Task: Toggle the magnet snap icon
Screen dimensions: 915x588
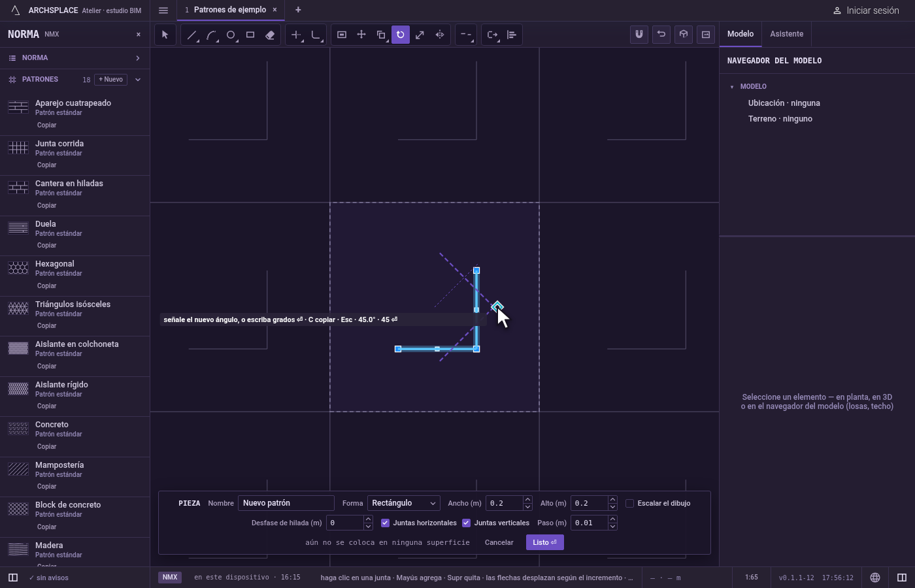Action: click(x=639, y=34)
